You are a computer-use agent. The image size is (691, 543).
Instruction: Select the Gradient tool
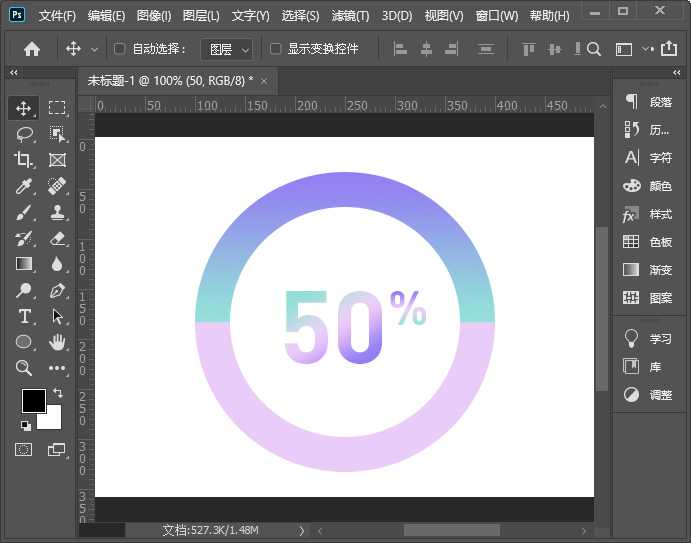(x=24, y=264)
